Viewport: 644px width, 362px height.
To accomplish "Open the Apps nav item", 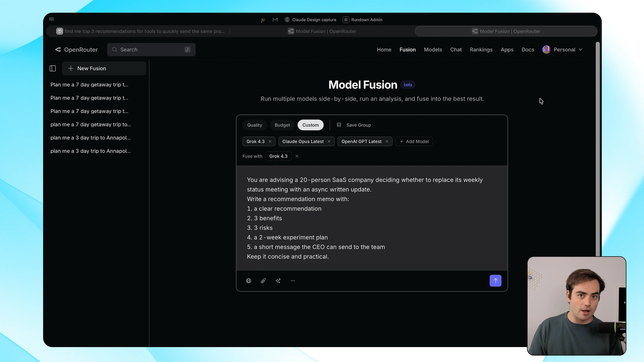I will [507, 49].
